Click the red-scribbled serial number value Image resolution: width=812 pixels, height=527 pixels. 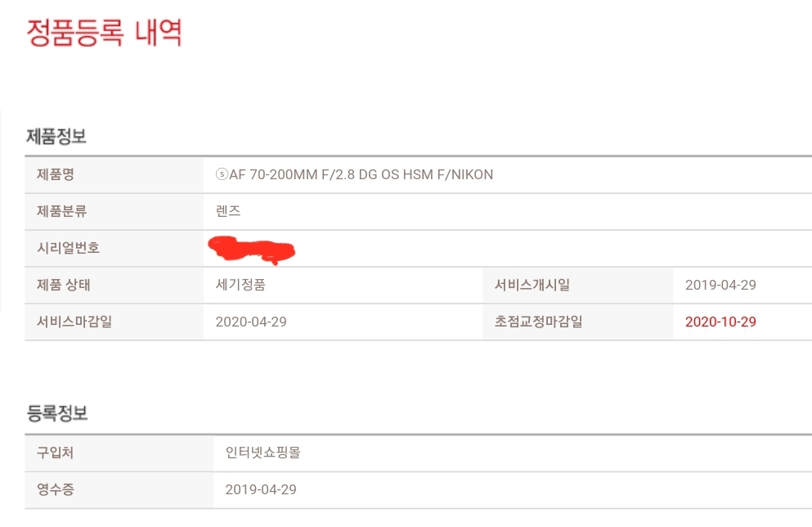pyautogui.click(x=252, y=250)
